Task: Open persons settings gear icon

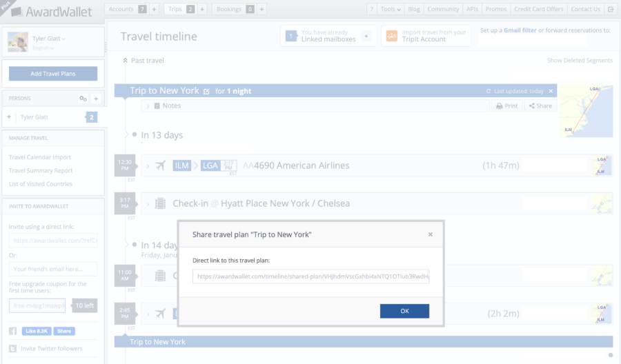Action: pyautogui.click(x=83, y=99)
